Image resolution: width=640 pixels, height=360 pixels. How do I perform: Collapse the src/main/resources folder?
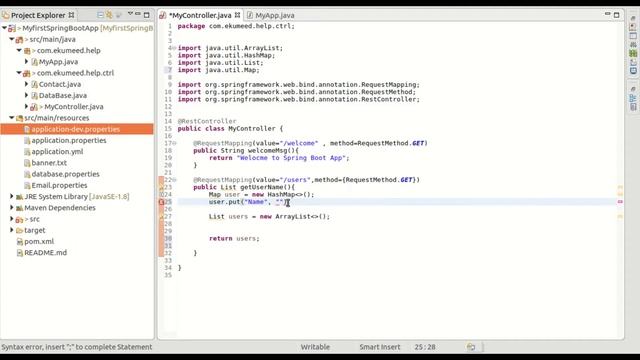[12, 118]
